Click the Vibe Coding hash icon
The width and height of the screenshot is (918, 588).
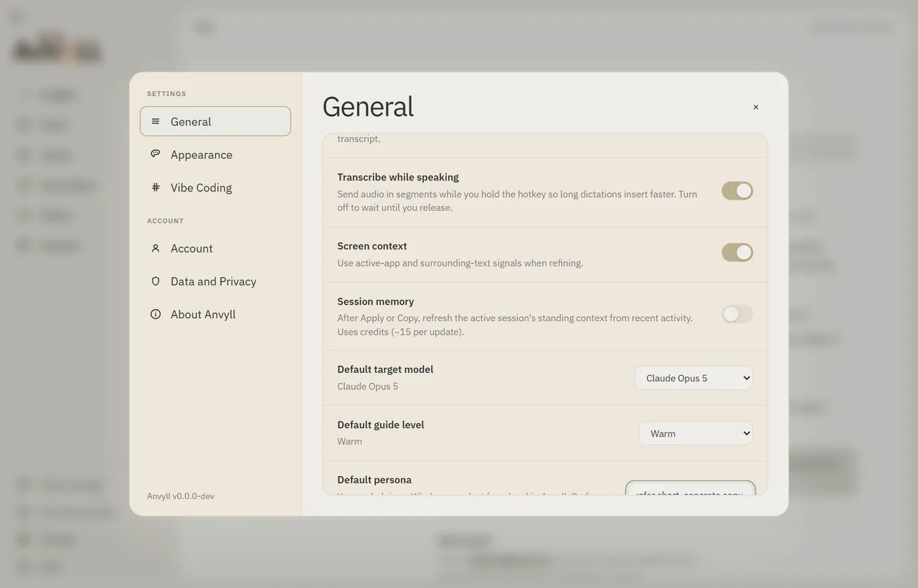tap(156, 187)
